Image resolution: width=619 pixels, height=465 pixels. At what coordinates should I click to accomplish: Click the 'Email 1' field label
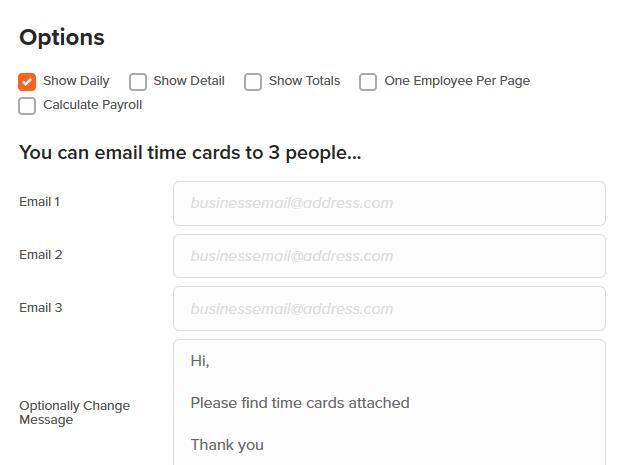[40, 202]
